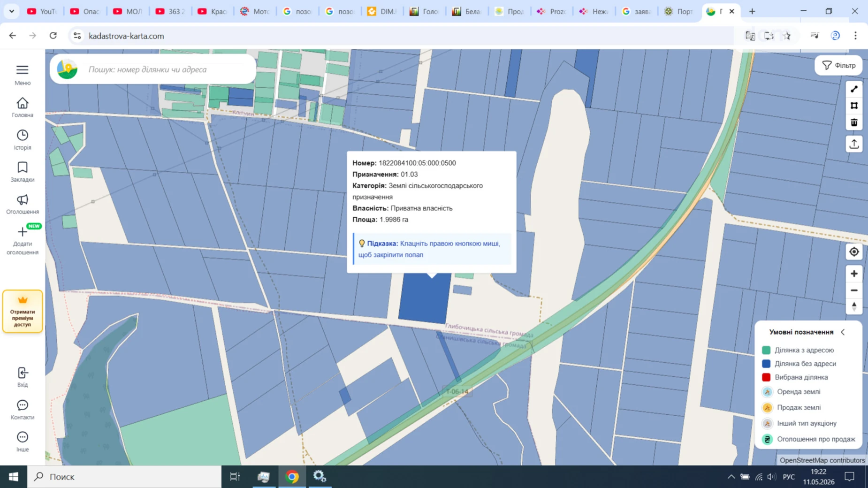Click Оголошення про продаж legend item
The width and height of the screenshot is (868, 488).
coord(809,440)
